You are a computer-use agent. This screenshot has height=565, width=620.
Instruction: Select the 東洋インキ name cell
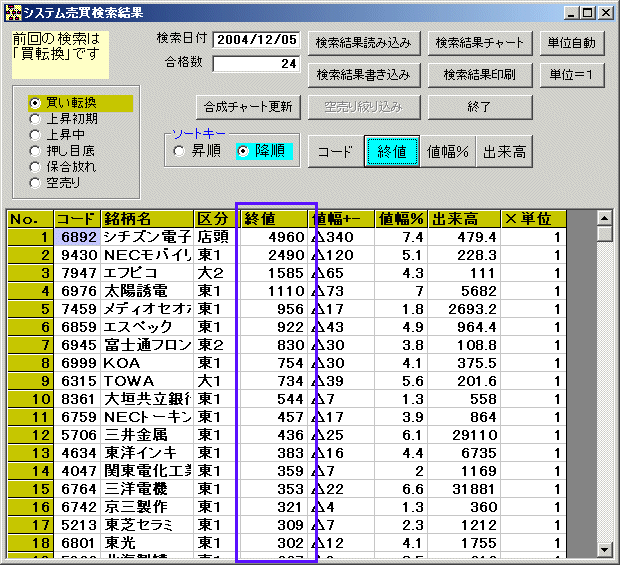pyautogui.click(x=147, y=453)
